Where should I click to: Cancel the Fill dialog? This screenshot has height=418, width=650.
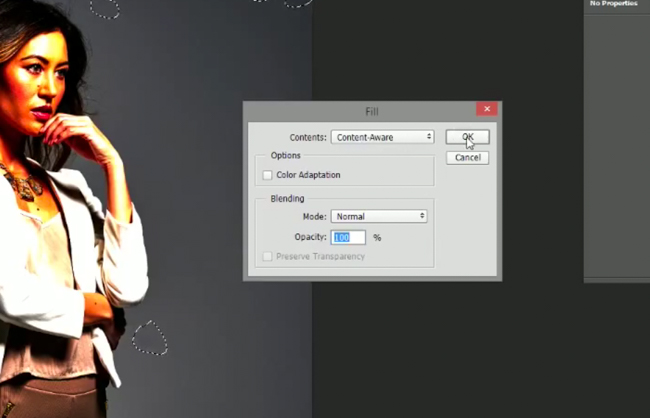468,158
